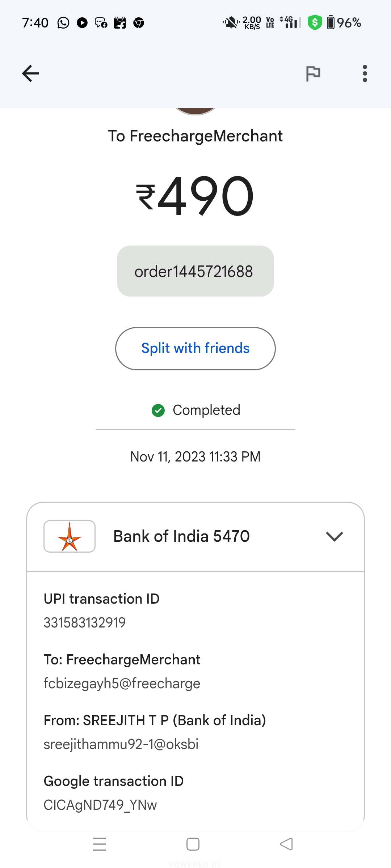The image size is (391, 868).
Task: Tap the WhatsApp notification icon in status bar
Action: point(63,23)
